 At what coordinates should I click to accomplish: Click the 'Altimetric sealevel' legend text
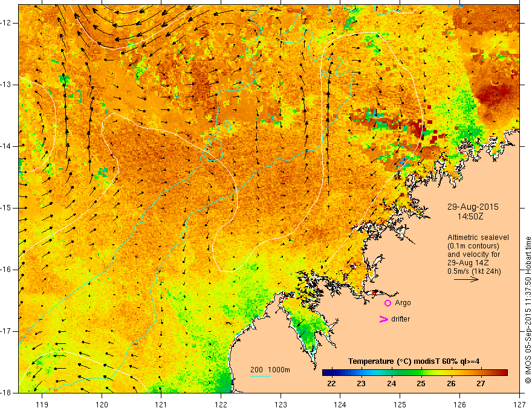(x=478, y=238)
